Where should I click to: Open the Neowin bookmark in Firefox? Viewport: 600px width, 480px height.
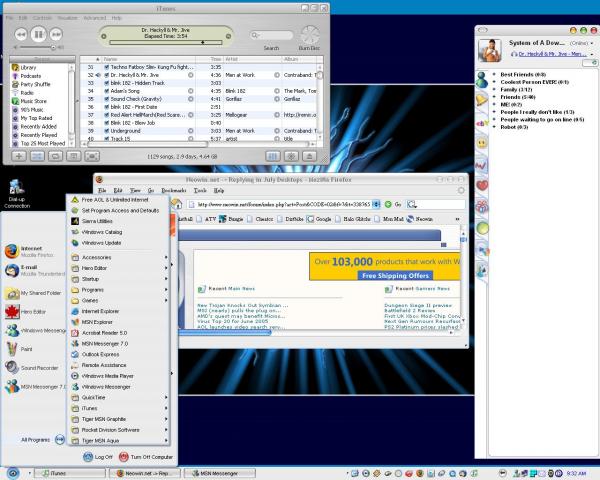point(420,219)
